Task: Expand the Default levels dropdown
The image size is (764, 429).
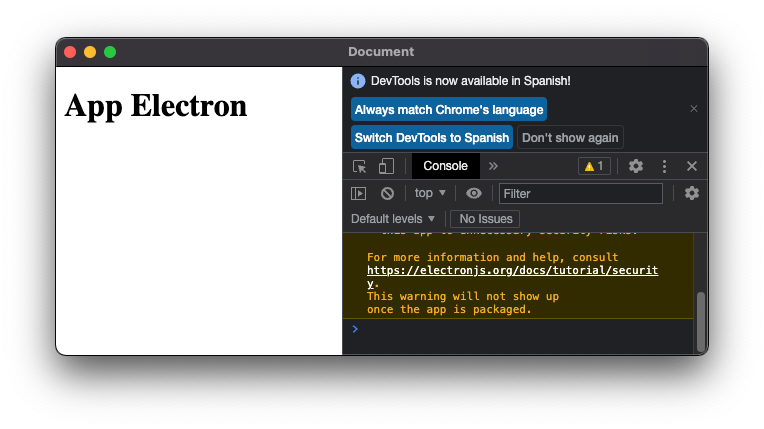Action: 393,219
